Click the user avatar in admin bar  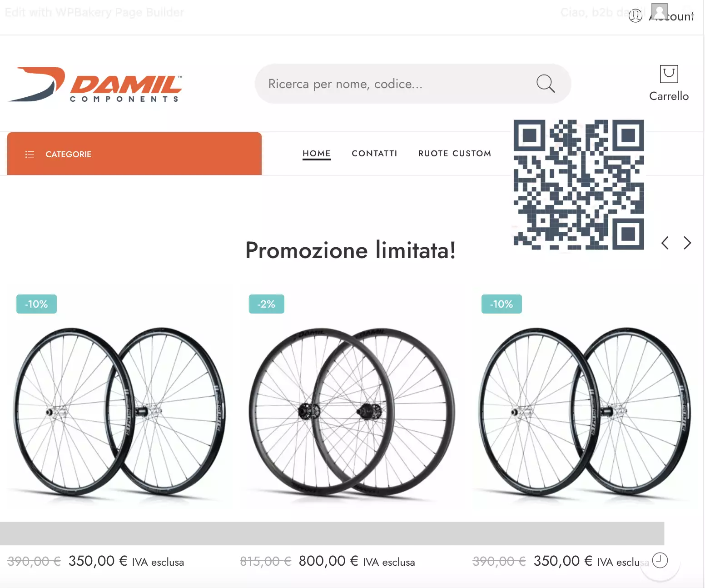660,11
